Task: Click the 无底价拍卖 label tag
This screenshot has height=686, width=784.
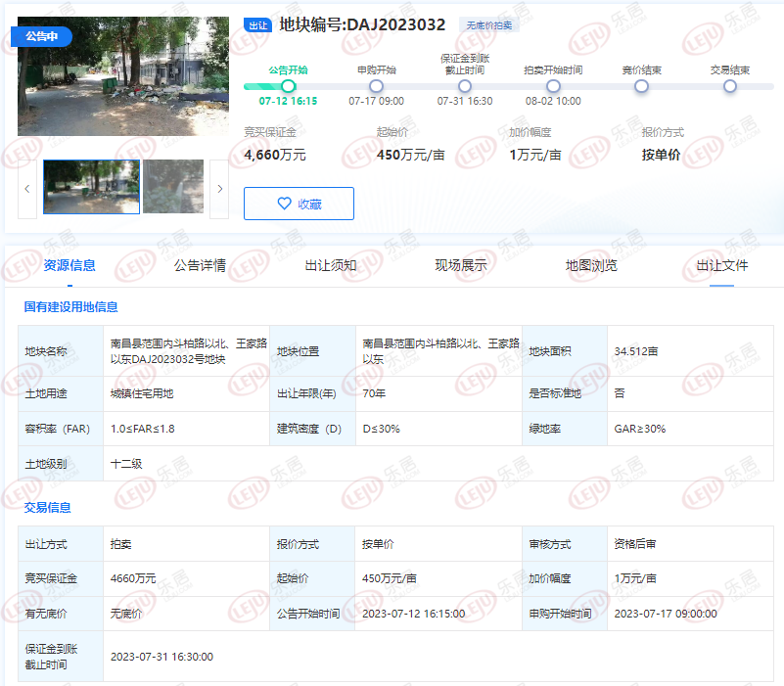Action: click(x=487, y=25)
